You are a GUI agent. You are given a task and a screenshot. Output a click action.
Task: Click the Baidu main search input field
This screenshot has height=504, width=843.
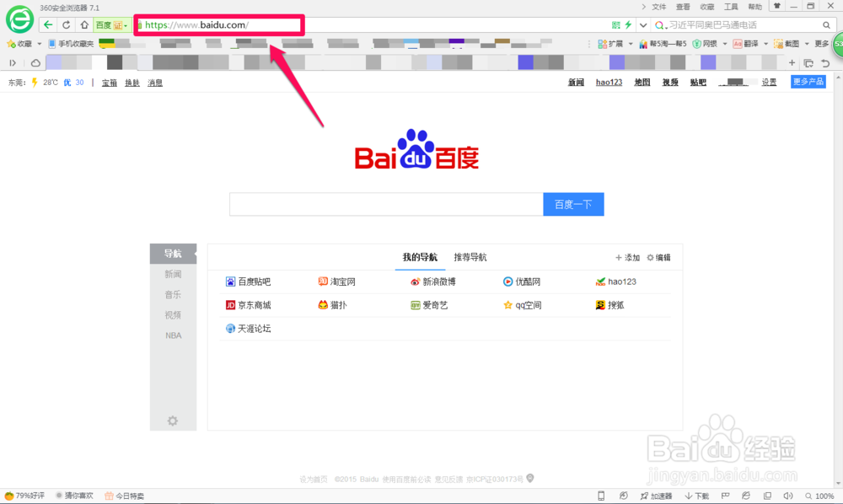pyautogui.click(x=386, y=204)
